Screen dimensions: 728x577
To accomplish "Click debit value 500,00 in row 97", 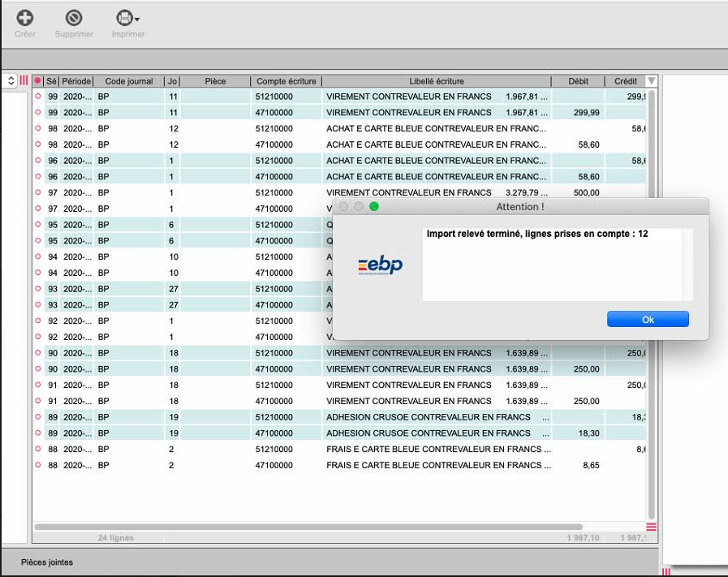I will [587, 192].
